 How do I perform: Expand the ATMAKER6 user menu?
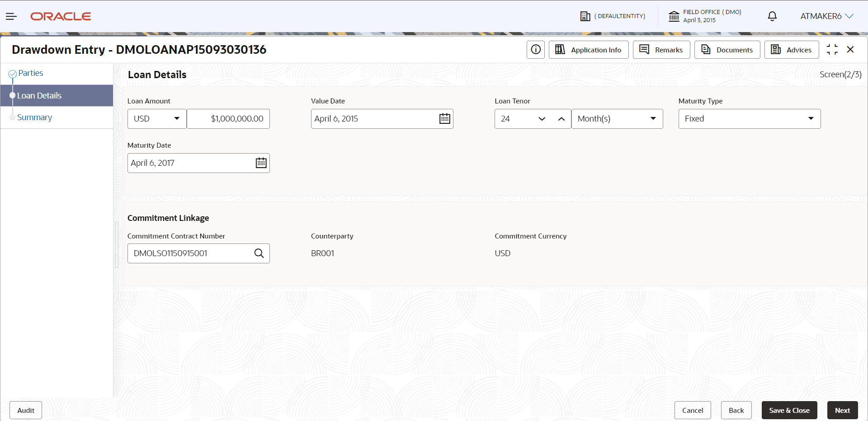point(827,16)
